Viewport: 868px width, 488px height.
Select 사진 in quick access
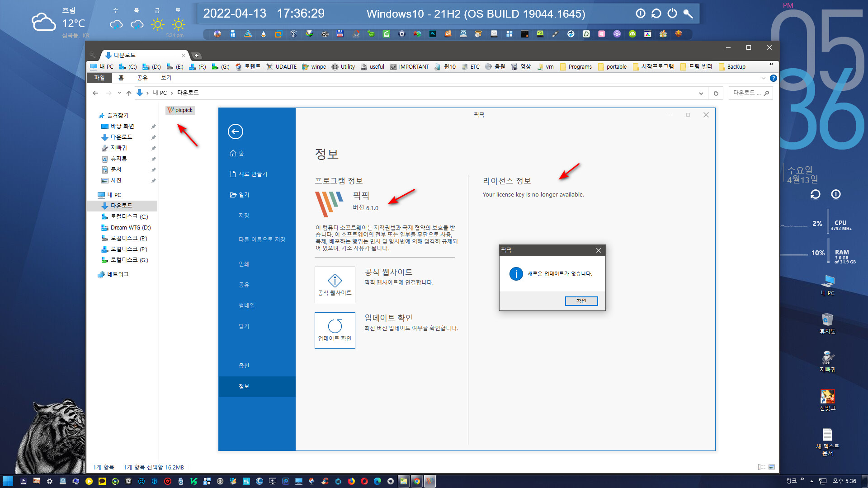tap(116, 180)
